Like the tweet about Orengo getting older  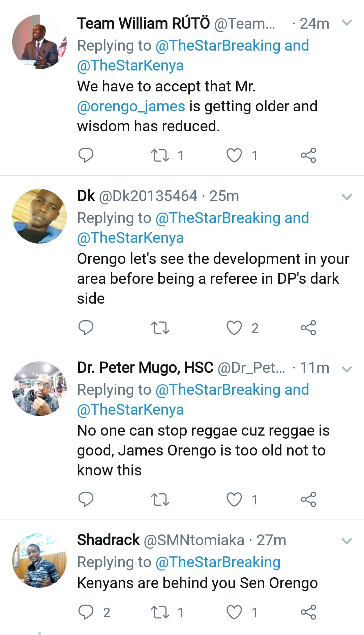(234, 156)
